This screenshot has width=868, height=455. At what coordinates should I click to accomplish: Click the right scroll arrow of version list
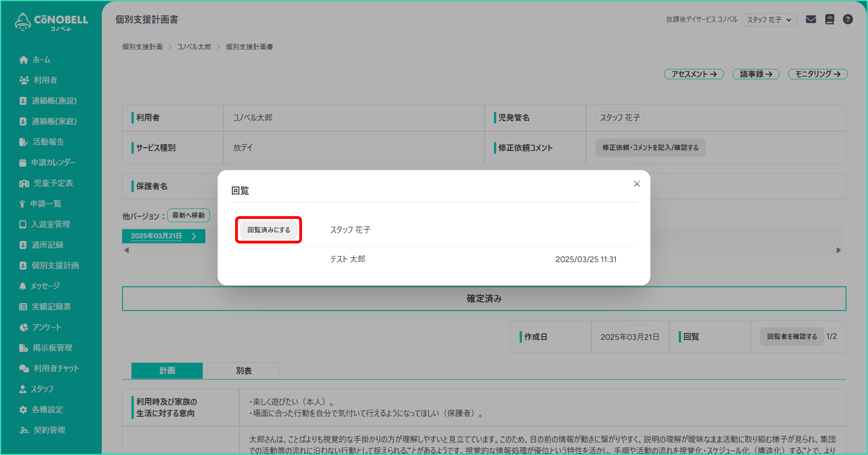click(838, 250)
